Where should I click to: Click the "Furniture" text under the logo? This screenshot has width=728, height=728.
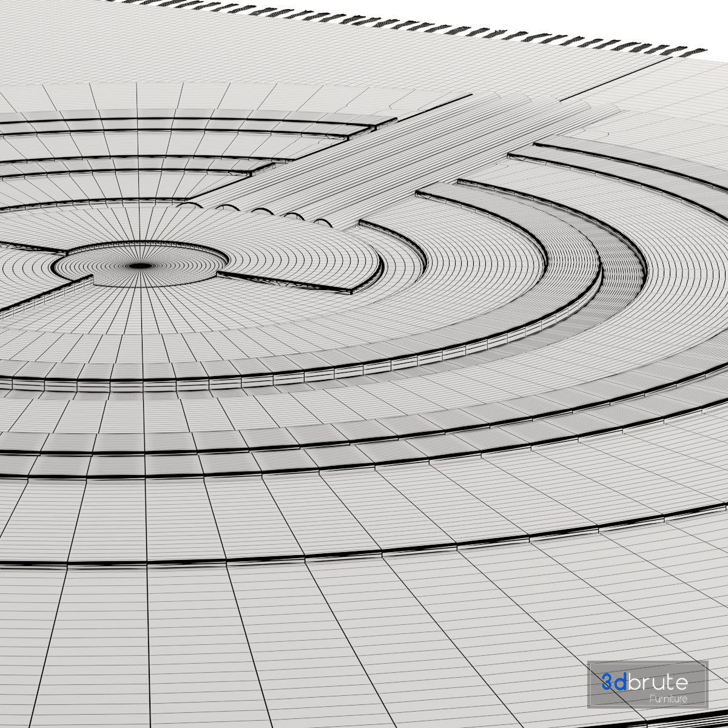coord(667,699)
